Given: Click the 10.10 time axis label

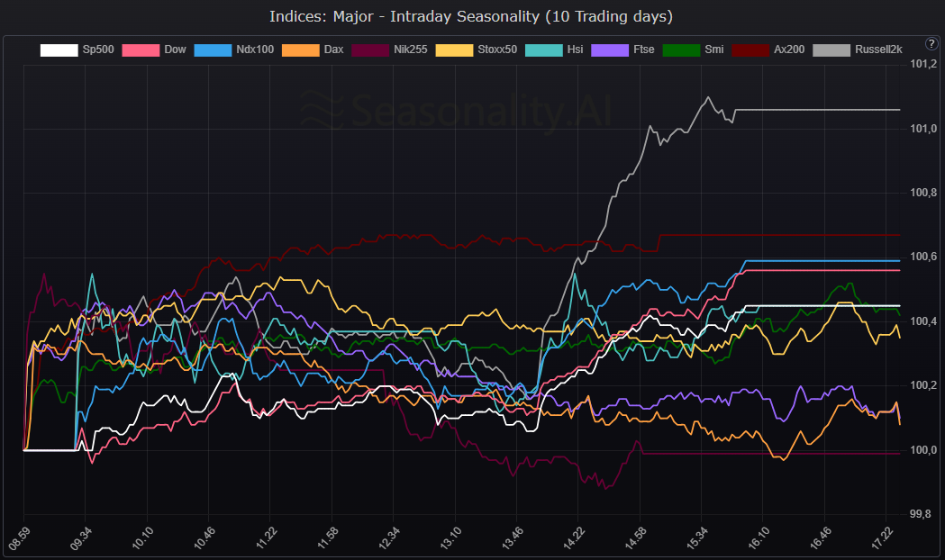Looking at the screenshot, I should click(141, 538).
